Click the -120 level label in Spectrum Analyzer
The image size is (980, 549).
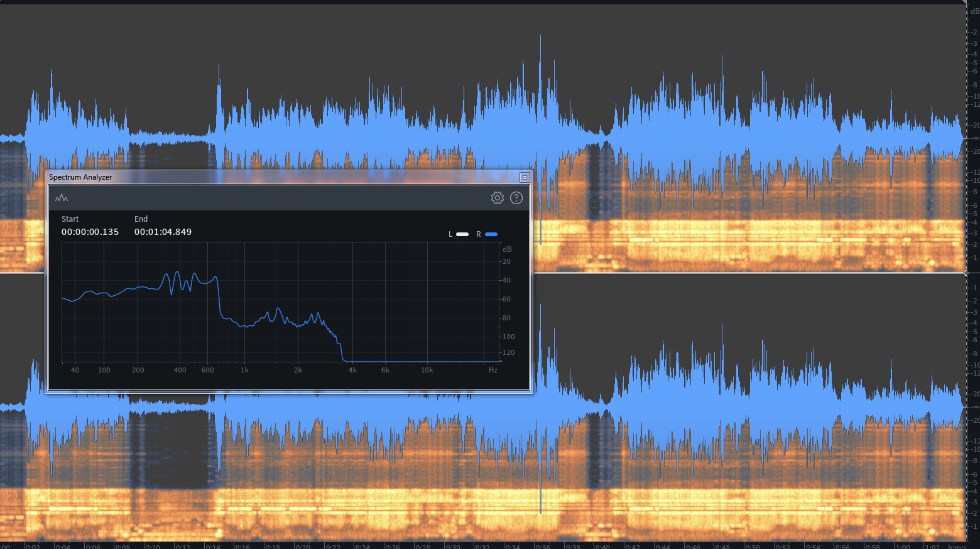[x=508, y=352]
